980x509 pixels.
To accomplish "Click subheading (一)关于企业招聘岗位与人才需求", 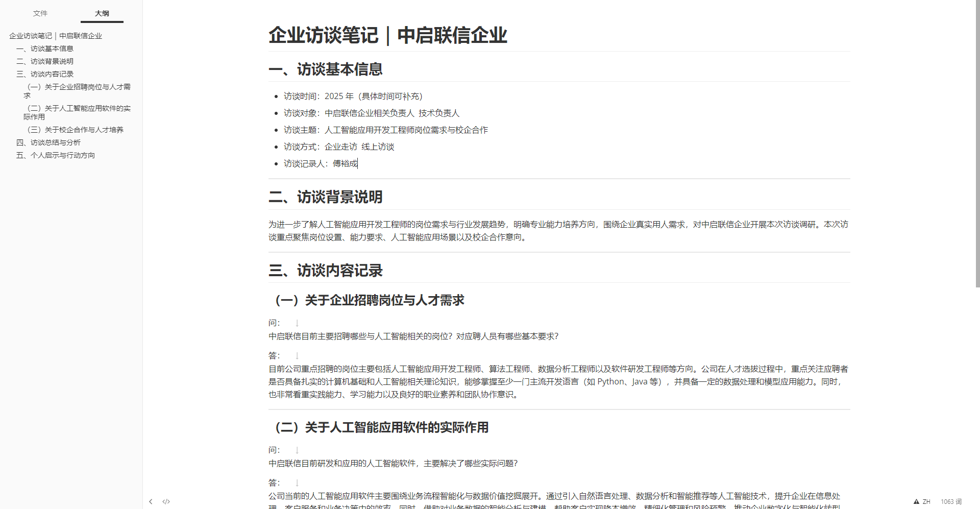I will pyautogui.click(x=366, y=300).
